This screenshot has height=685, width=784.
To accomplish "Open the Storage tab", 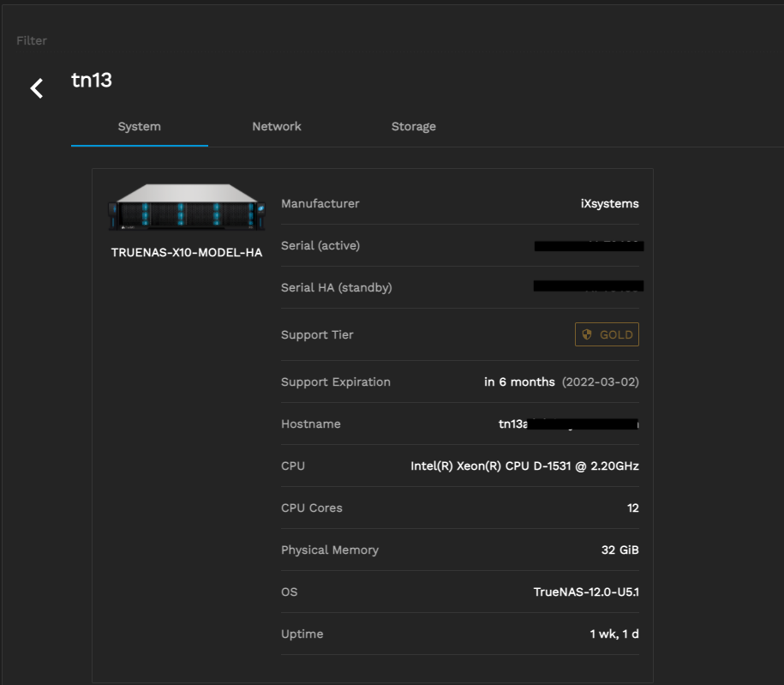I will pos(413,127).
